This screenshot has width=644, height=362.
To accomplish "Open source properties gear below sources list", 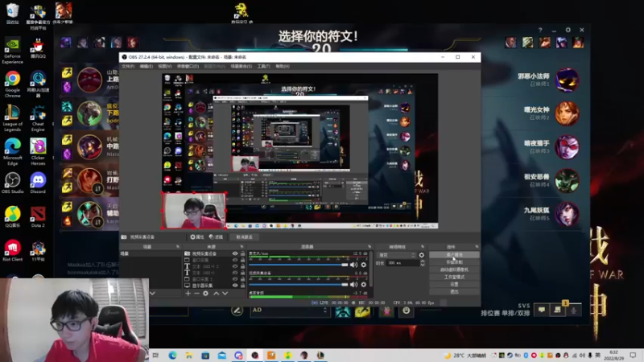I will 205,294.
